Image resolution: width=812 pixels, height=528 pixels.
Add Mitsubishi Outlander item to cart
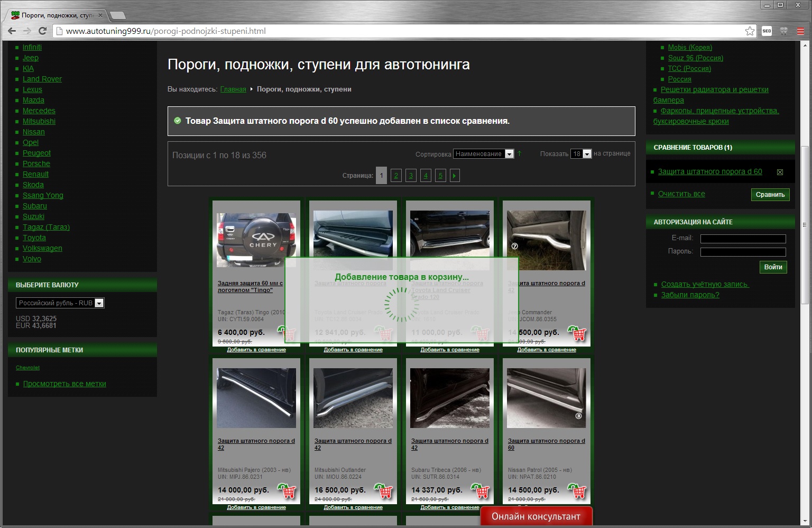384,491
